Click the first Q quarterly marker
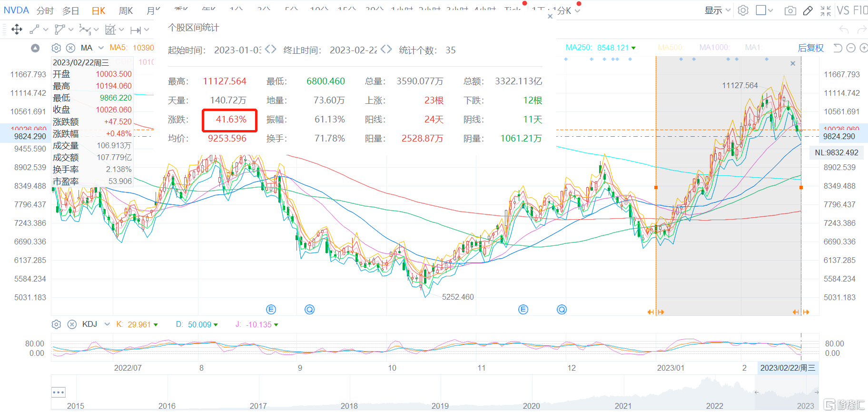This screenshot has width=868, height=414. pyautogui.click(x=310, y=310)
